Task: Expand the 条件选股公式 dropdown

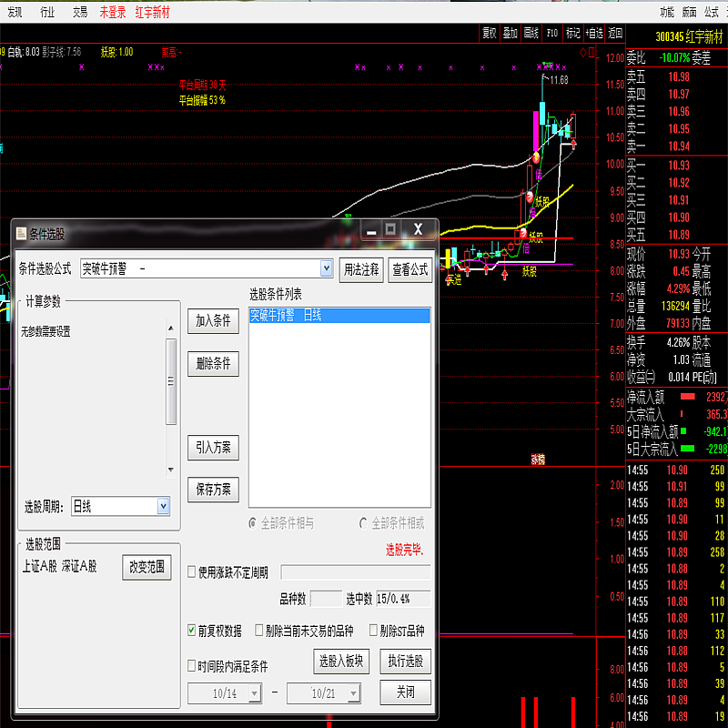Action: (x=327, y=268)
